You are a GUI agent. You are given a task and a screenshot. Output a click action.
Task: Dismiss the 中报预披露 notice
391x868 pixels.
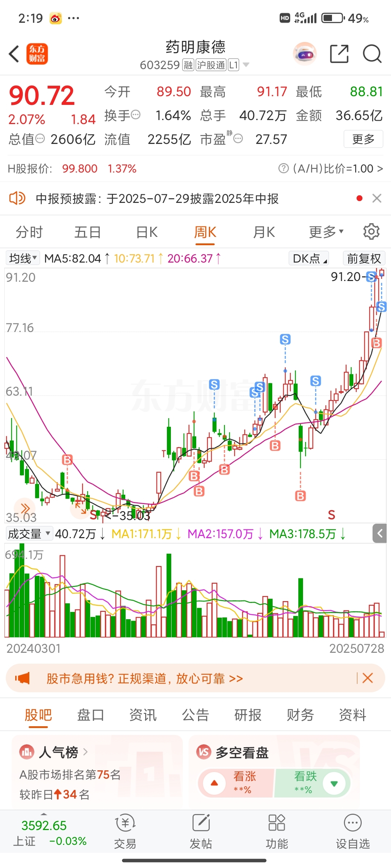pos(377,198)
